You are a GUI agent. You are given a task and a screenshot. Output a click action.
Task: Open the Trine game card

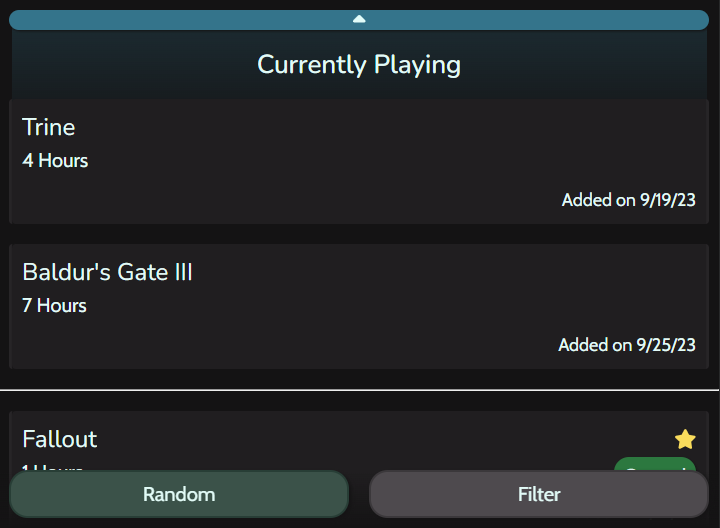[359, 161]
